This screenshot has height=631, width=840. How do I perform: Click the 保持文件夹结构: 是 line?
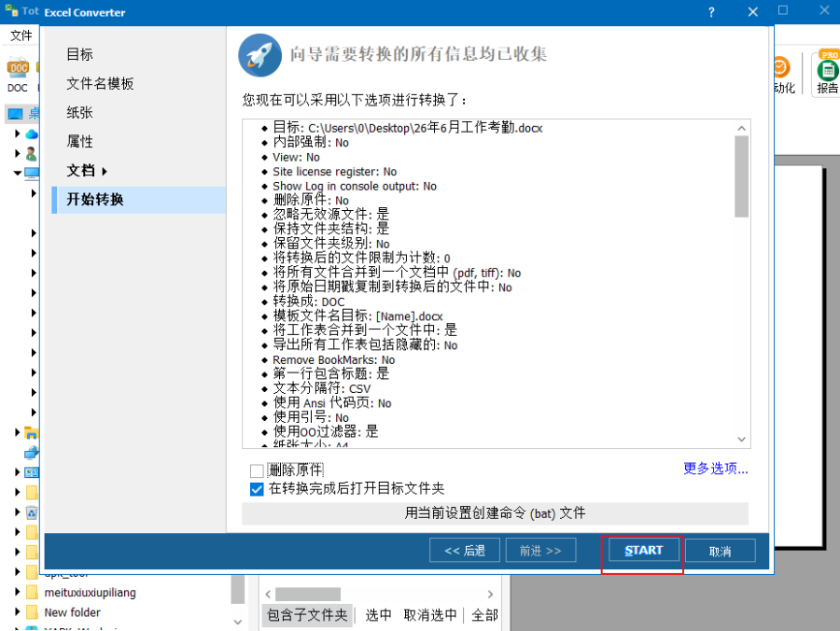tap(331, 230)
